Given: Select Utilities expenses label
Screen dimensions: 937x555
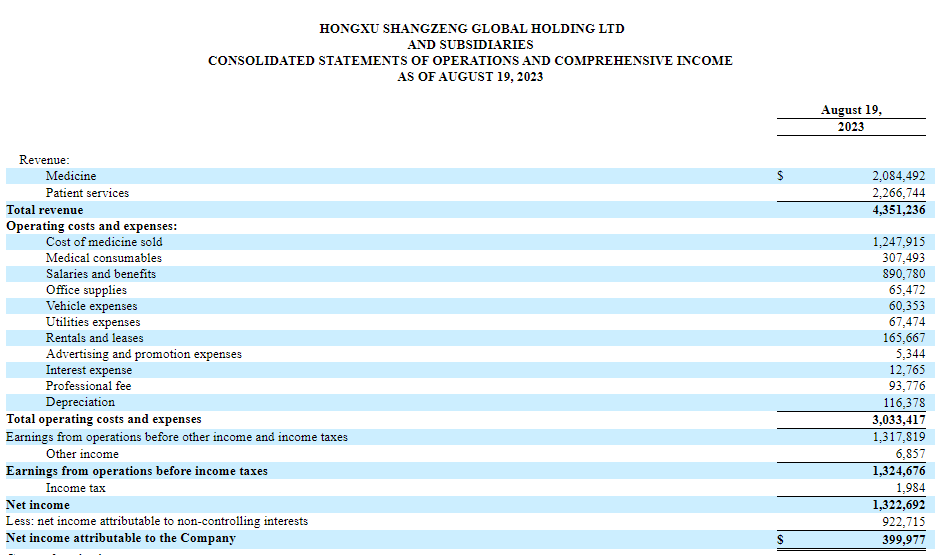Looking at the screenshot, I should pos(93,323).
